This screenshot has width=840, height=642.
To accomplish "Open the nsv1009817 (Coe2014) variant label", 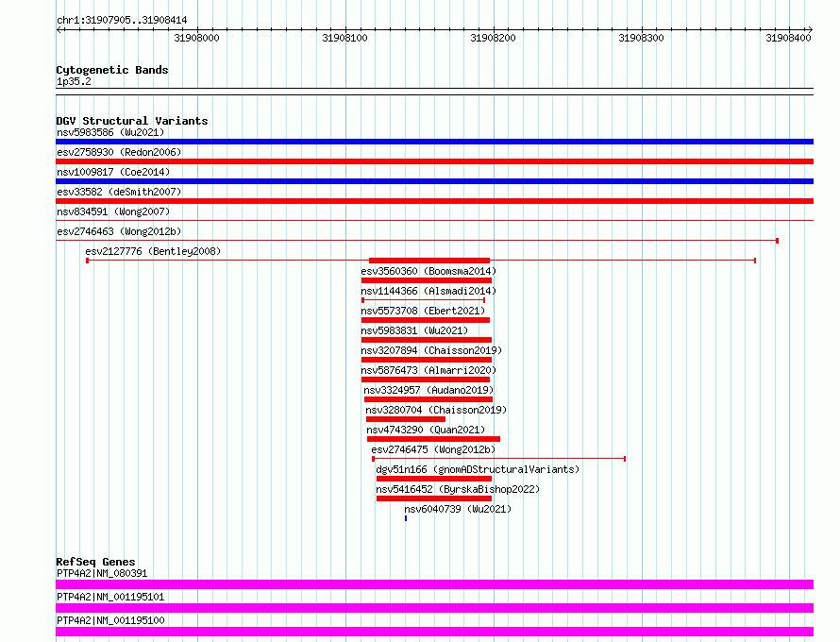I will (x=113, y=172).
